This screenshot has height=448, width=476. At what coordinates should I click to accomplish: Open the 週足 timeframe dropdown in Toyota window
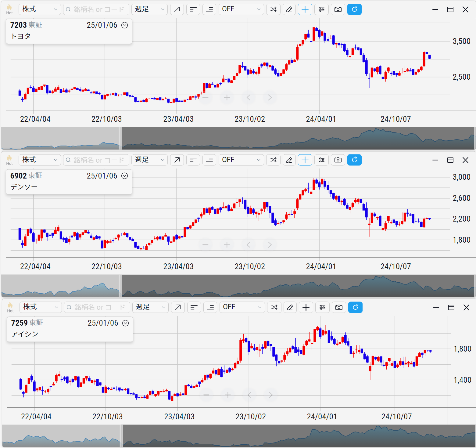tap(149, 9)
